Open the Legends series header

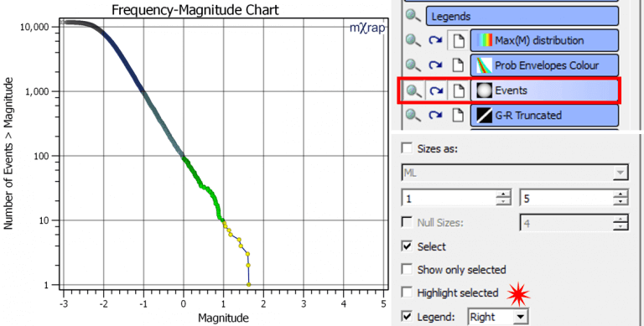[x=522, y=17]
